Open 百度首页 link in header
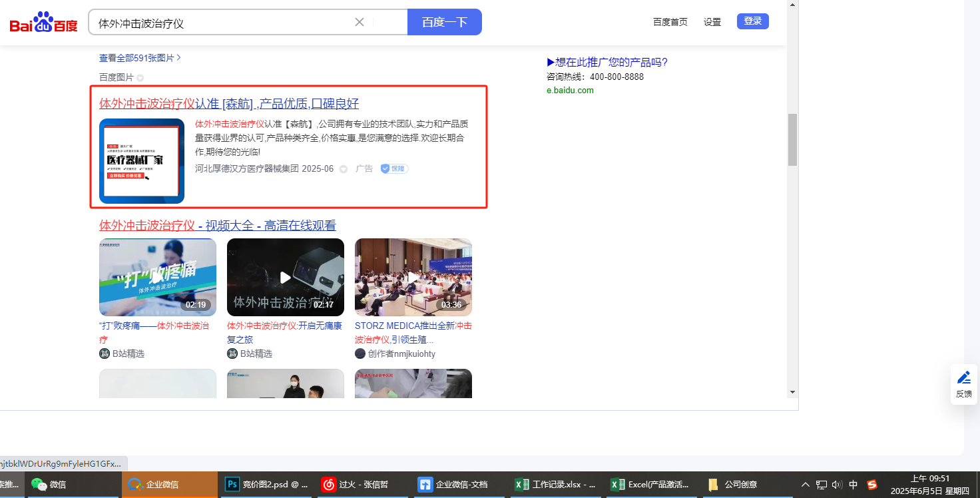 coord(670,22)
